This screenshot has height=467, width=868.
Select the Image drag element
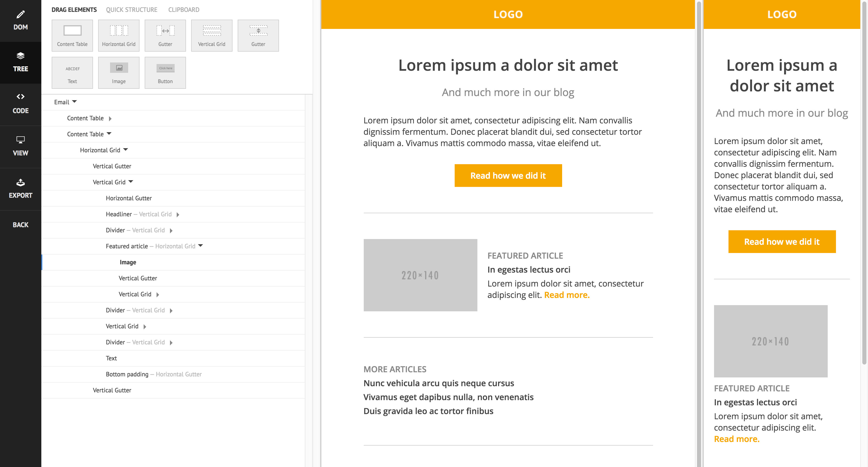coord(119,72)
